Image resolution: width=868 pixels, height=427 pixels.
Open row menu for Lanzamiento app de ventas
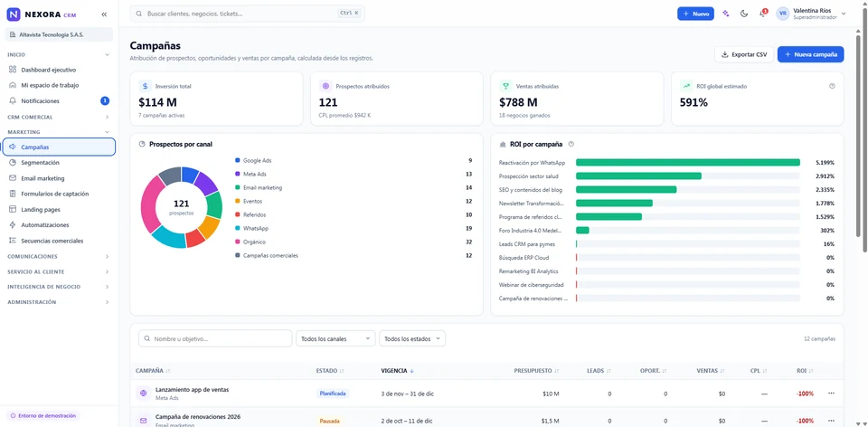(831, 394)
